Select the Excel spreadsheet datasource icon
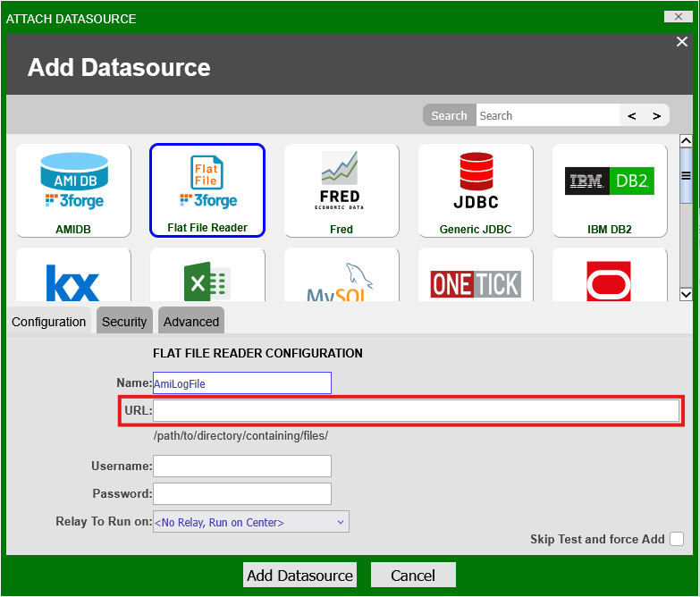This screenshot has height=597, width=700. click(x=207, y=279)
